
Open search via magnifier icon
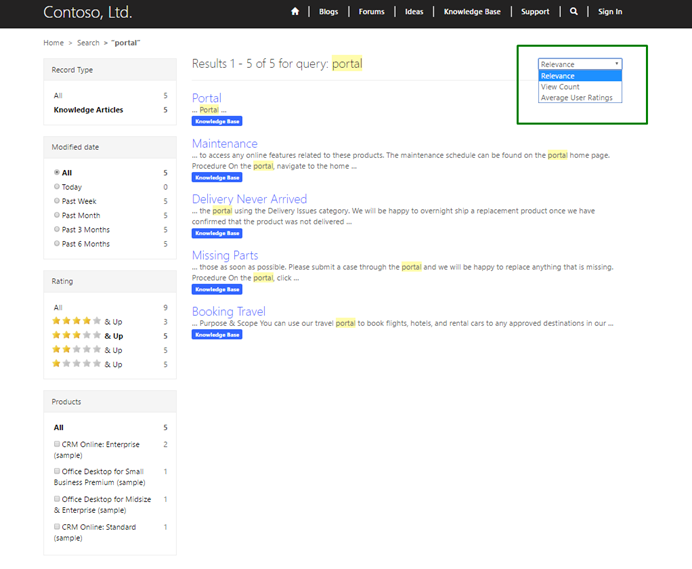pyautogui.click(x=573, y=12)
